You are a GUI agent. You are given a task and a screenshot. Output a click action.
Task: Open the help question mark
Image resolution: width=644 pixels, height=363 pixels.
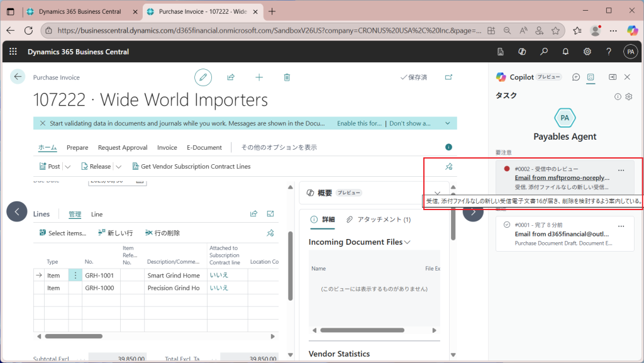[609, 52]
